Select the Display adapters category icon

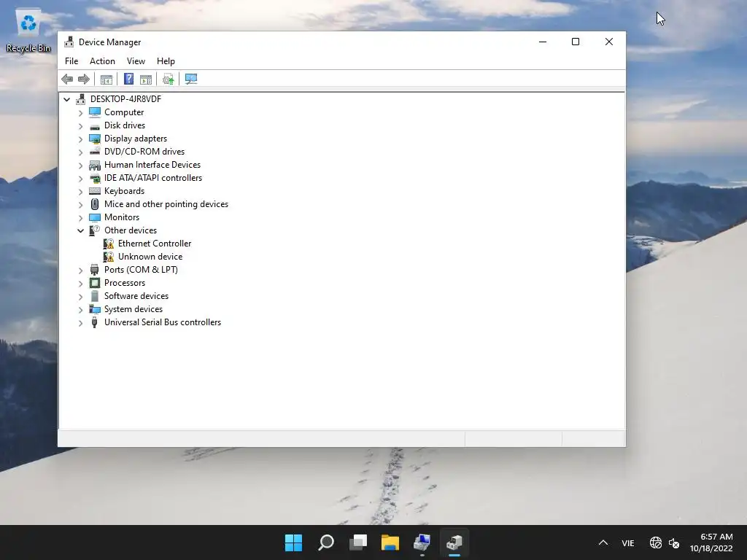[x=95, y=139]
